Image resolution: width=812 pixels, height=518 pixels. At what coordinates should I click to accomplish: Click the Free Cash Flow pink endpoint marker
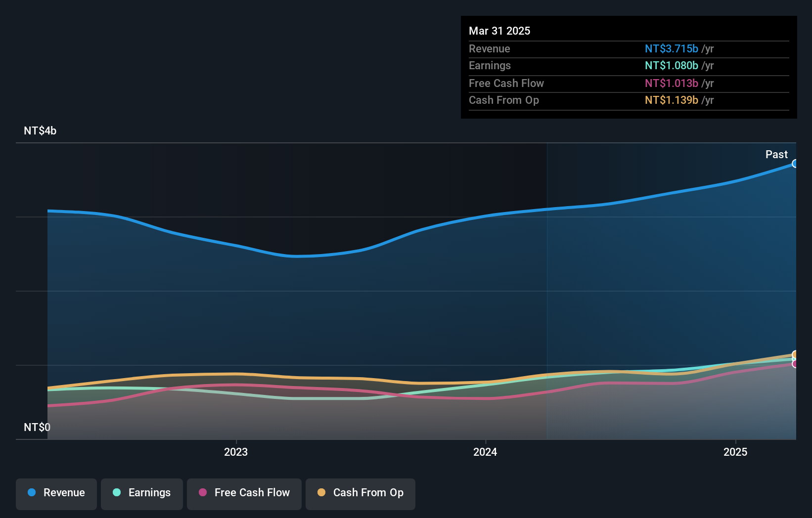[795, 364]
